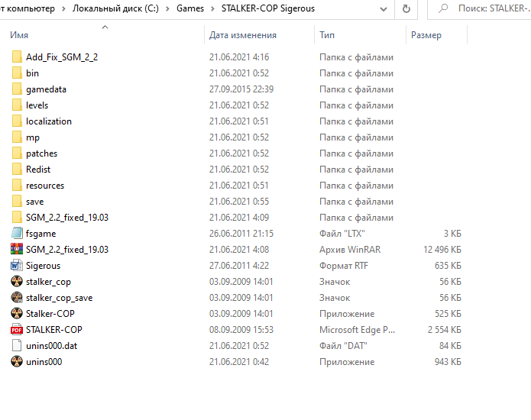The width and height of the screenshot is (531, 420).
Task: Click the Stalker-COP application icon
Action: point(17,313)
